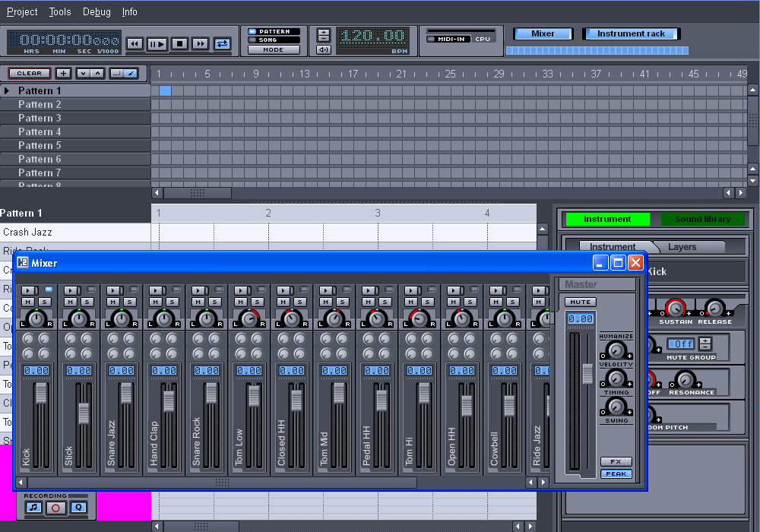Click the Sustain knob in instrument editor
The image size is (760, 532).
(x=675, y=308)
